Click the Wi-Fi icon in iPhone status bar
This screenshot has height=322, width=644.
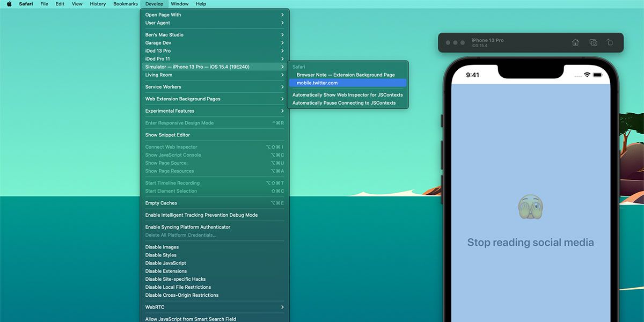coord(587,75)
